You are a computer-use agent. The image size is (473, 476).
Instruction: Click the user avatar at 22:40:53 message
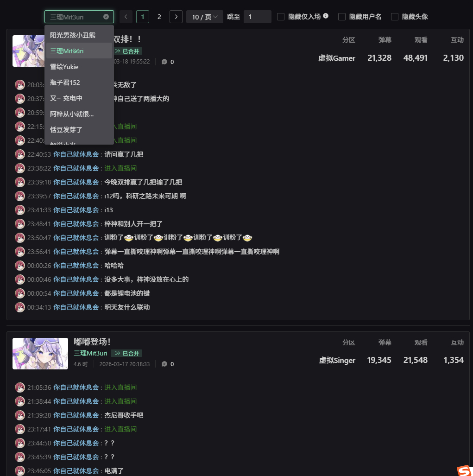20,154
